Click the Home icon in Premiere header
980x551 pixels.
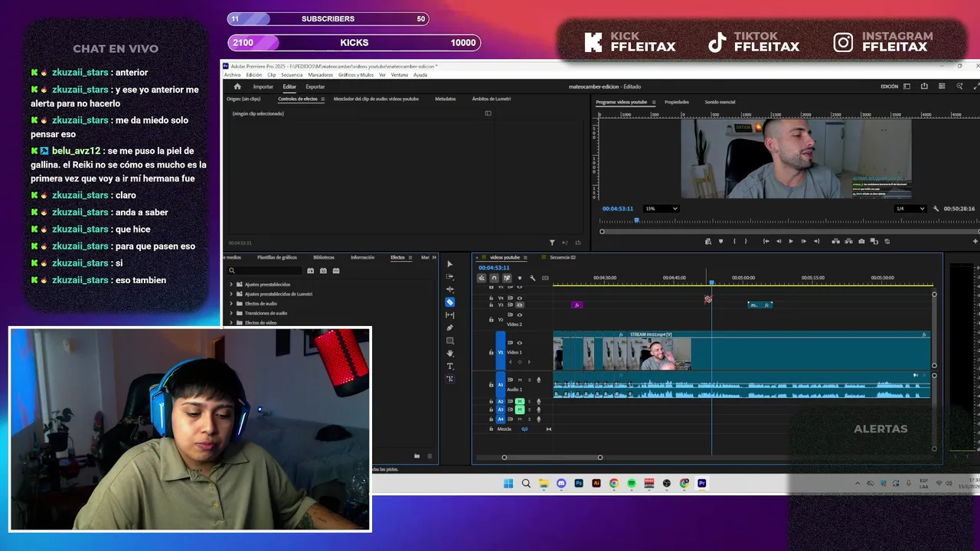pos(237,86)
